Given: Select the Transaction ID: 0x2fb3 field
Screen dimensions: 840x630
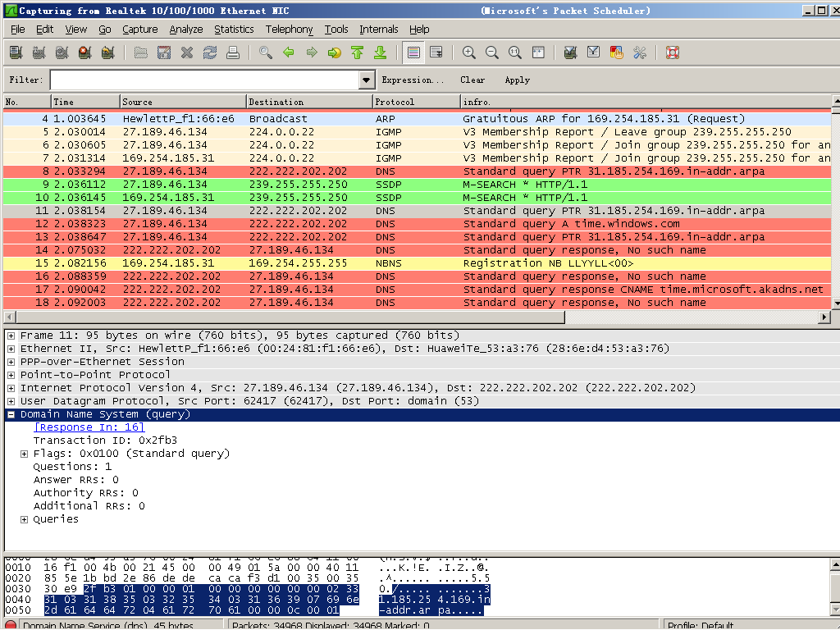Looking at the screenshot, I should 105,441.
